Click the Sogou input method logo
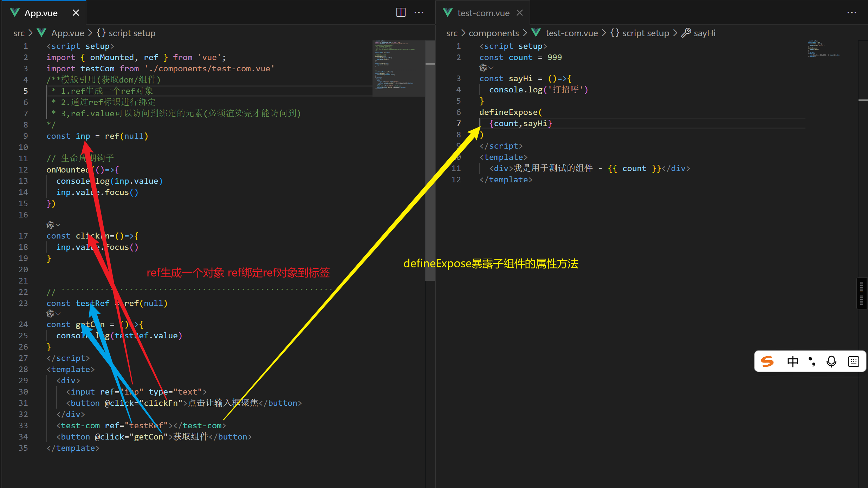The image size is (868, 488). [767, 361]
